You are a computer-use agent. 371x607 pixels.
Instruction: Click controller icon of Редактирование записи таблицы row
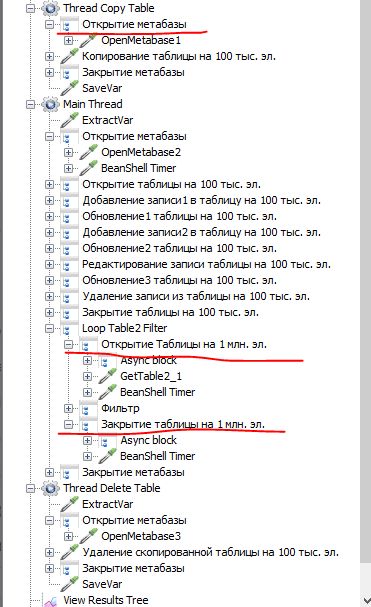click(69, 264)
